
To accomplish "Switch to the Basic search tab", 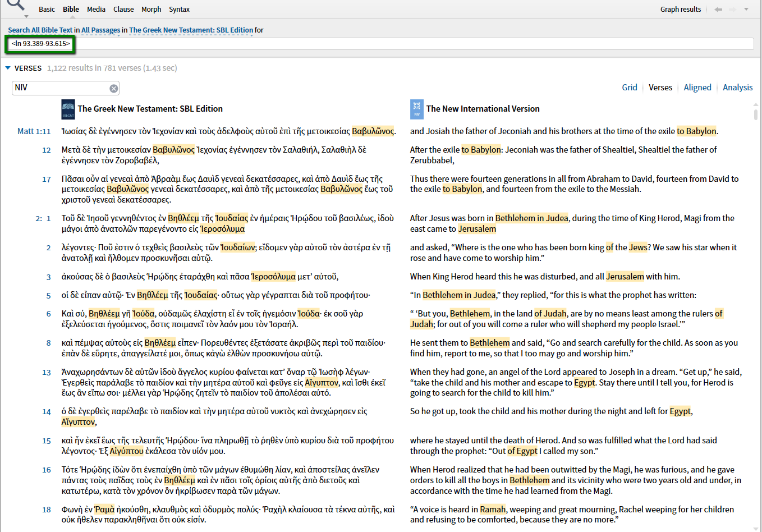I will pyautogui.click(x=47, y=10).
